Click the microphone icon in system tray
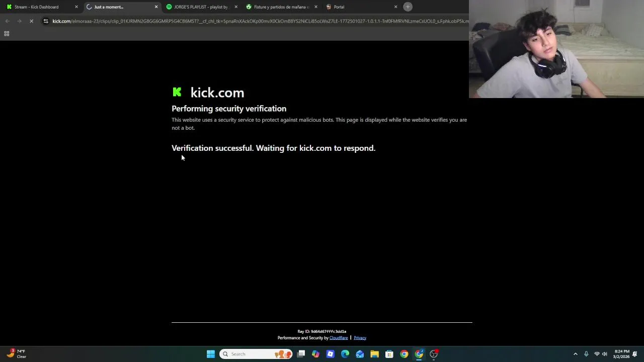This screenshot has width=644, height=362. pyautogui.click(x=586, y=354)
